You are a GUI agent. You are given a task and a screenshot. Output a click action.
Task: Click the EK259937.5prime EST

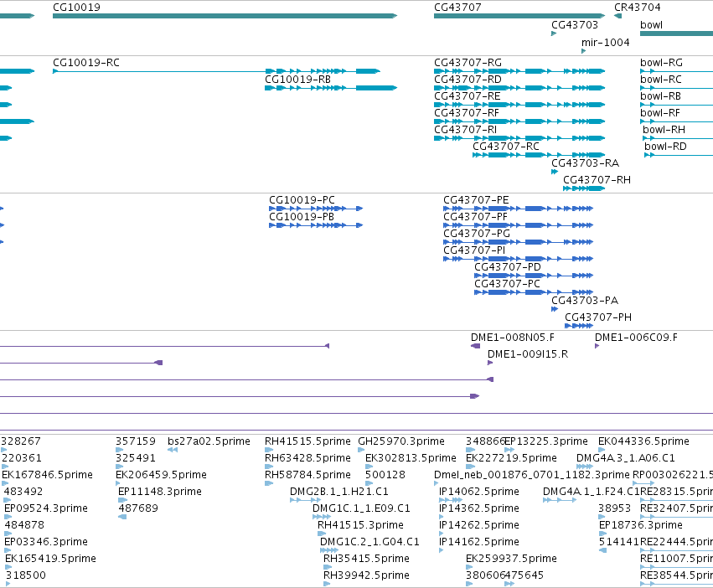469,567
